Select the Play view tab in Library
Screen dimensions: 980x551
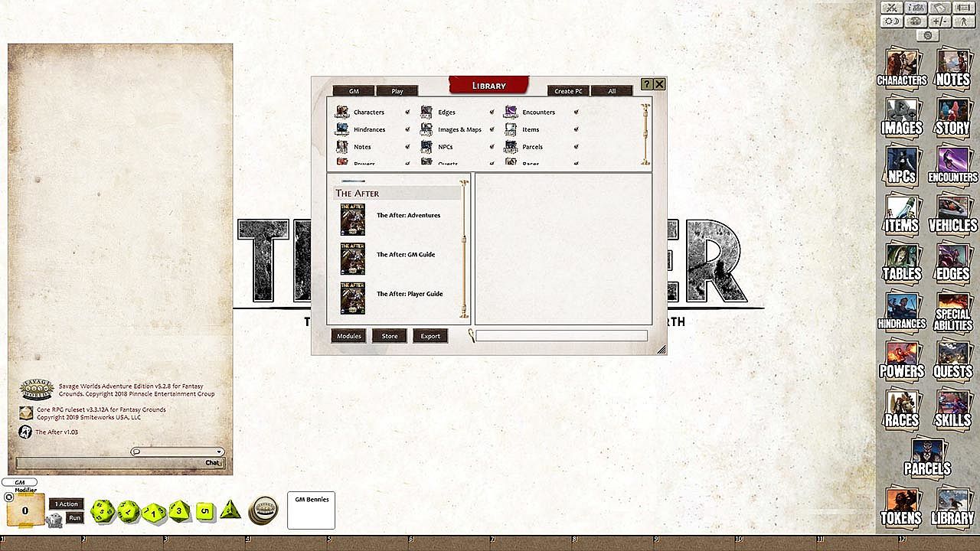pyautogui.click(x=397, y=91)
